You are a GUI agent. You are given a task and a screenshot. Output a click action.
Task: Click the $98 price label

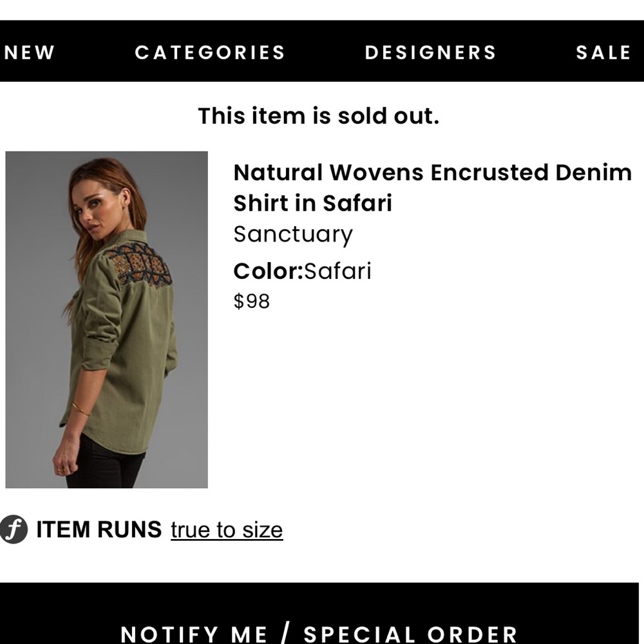click(251, 299)
